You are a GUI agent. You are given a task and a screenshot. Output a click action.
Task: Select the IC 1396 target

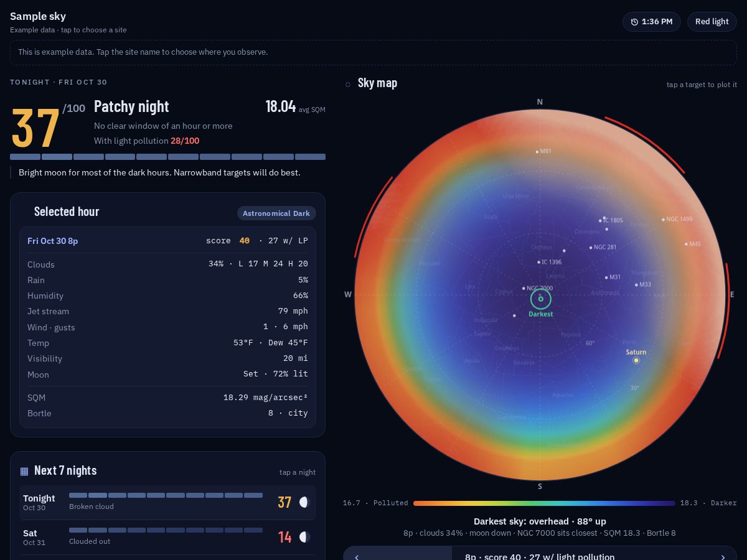click(538, 262)
